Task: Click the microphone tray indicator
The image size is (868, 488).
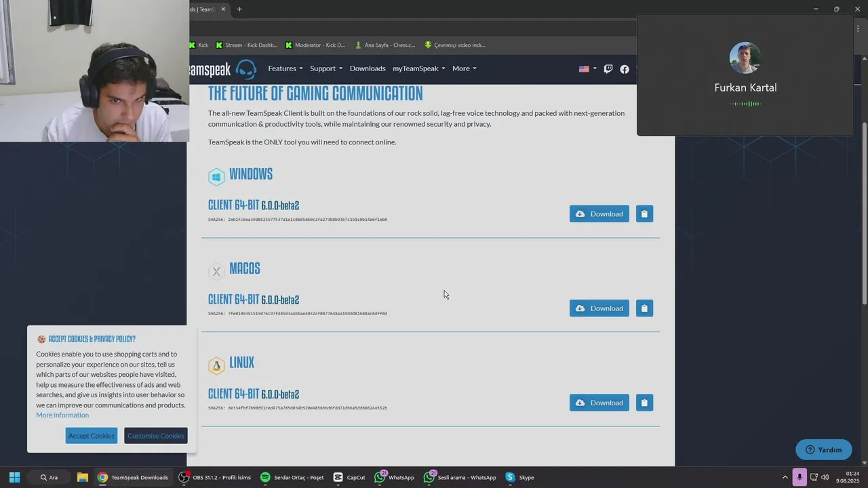Action: [800, 477]
